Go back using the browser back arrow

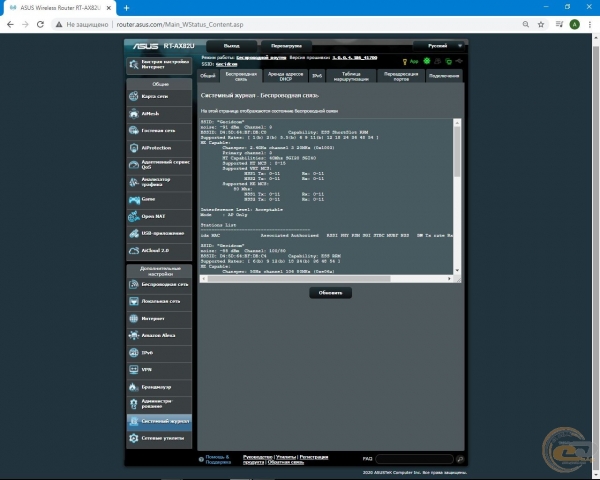coord(10,24)
